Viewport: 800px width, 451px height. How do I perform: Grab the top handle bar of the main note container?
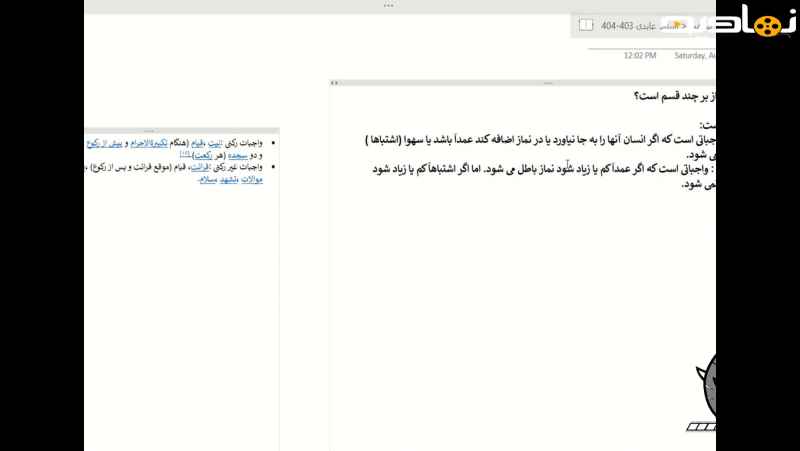523,83
